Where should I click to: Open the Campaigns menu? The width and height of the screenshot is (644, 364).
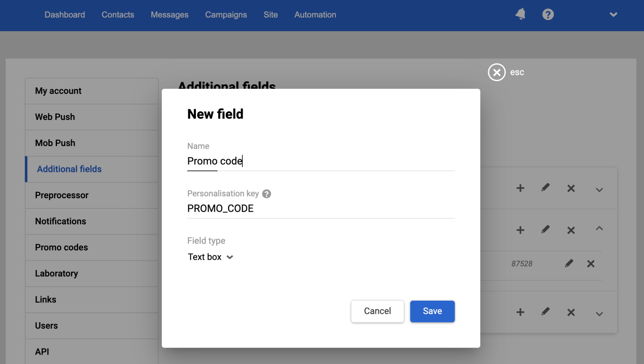[x=226, y=15]
